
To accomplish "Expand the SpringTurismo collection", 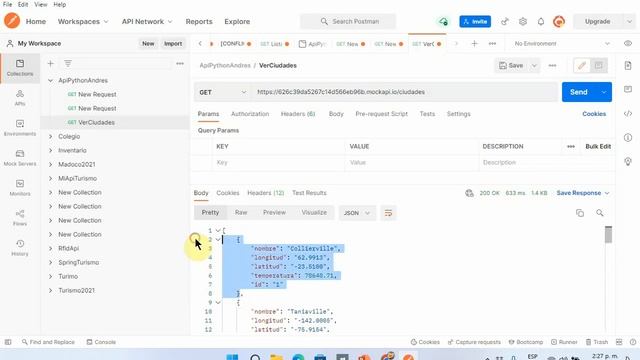I will pos(51,262).
